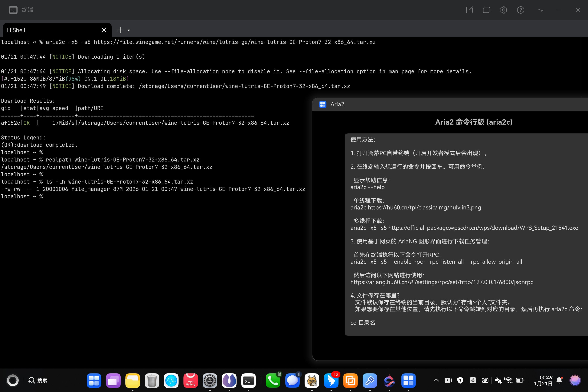Open the yellow Files folder in dock
This screenshot has width=588, height=392.
tap(132, 381)
